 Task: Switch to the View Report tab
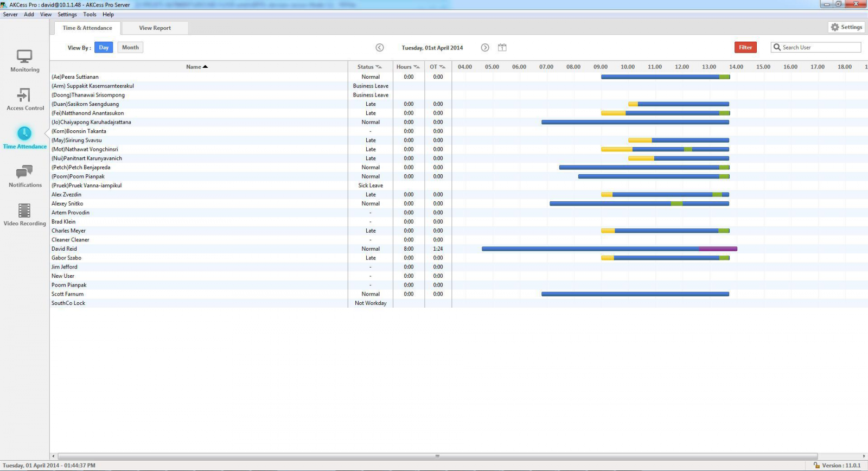(155, 28)
